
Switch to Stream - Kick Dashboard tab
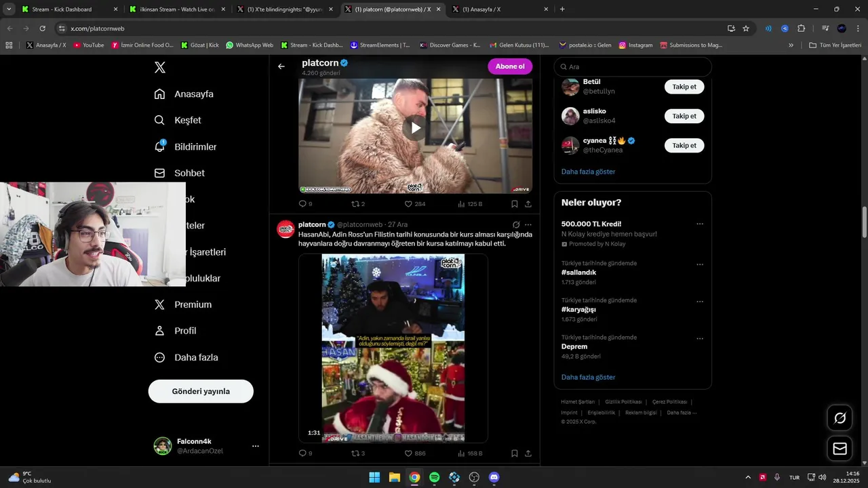tap(70, 9)
